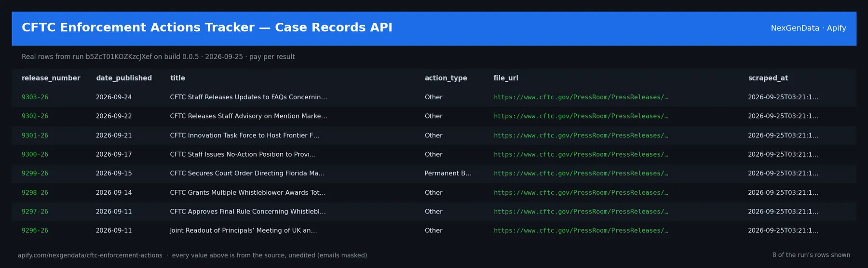
Task: Click 'Other' action type in the 9303-26 row
Action: click(x=434, y=97)
